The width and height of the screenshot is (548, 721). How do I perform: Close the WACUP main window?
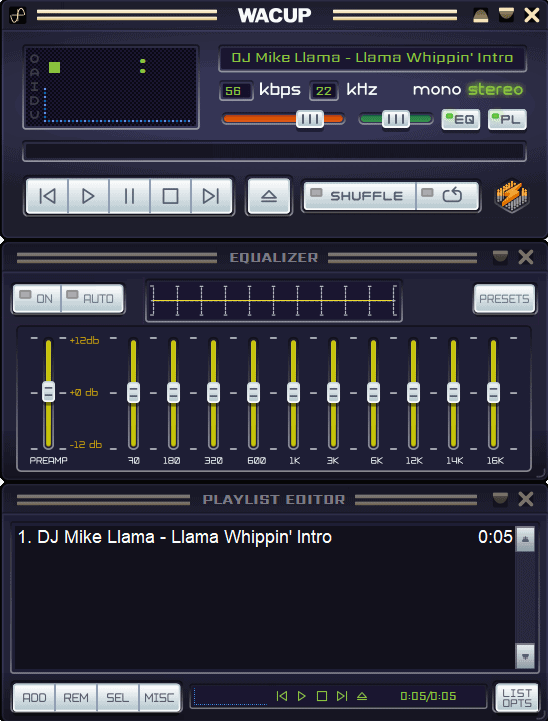pos(532,16)
